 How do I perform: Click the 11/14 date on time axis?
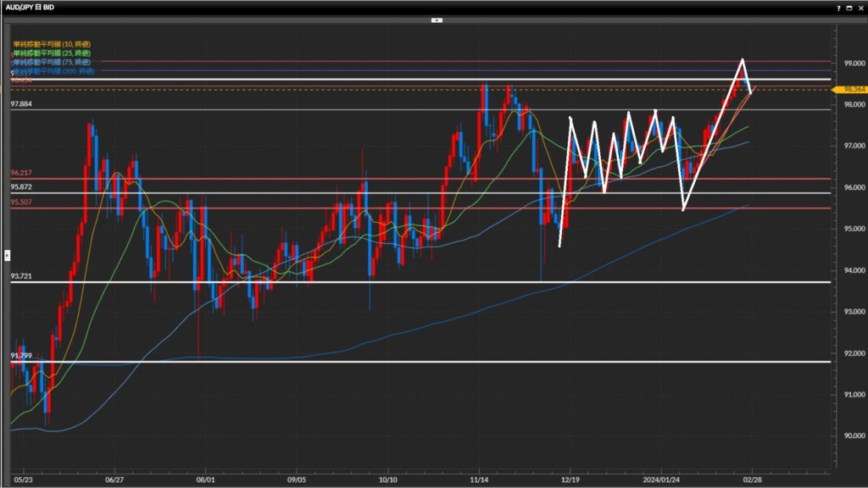pos(480,478)
